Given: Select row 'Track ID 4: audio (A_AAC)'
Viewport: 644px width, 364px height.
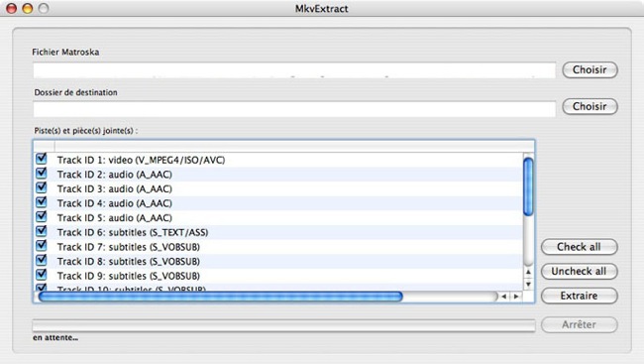Looking at the screenshot, I should pyautogui.click(x=277, y=203).
